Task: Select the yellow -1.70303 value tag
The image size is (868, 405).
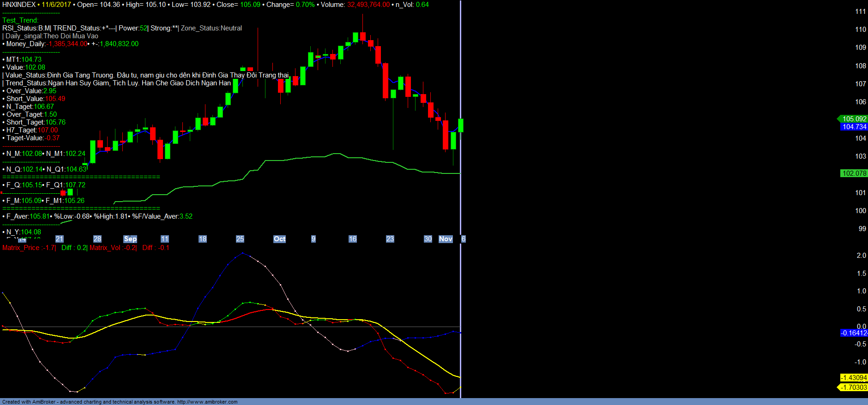Action: coord(854,387)
